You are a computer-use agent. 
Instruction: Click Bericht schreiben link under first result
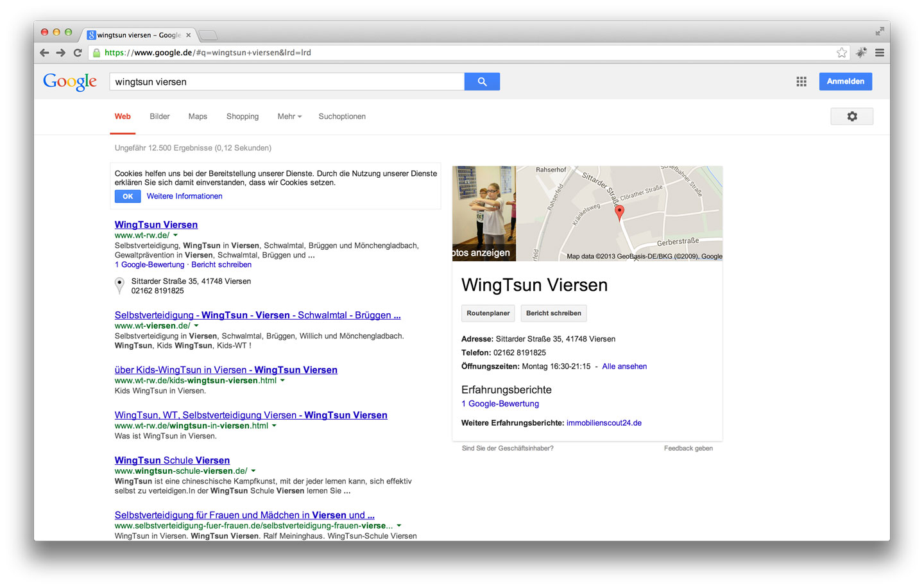coord(221,264)
